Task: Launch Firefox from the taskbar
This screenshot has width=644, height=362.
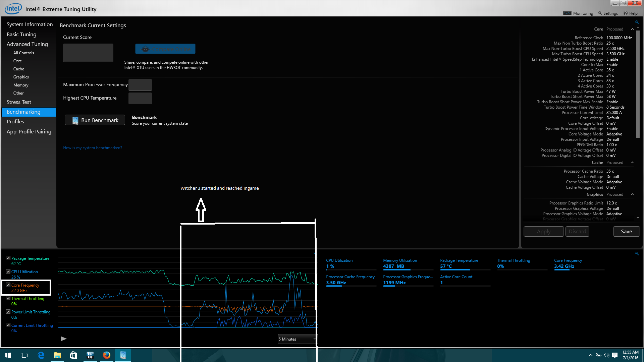Action: pos(106,355)
